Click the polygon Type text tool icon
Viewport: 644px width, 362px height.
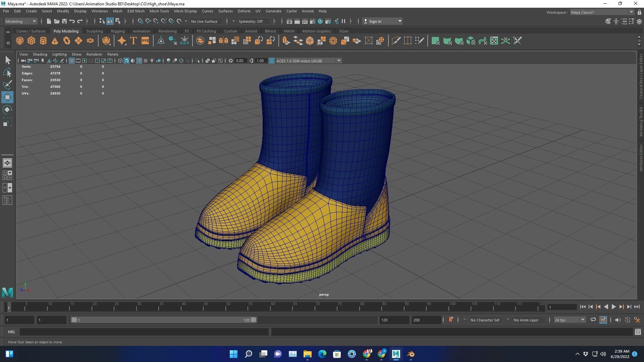click(x=133, y=41)
